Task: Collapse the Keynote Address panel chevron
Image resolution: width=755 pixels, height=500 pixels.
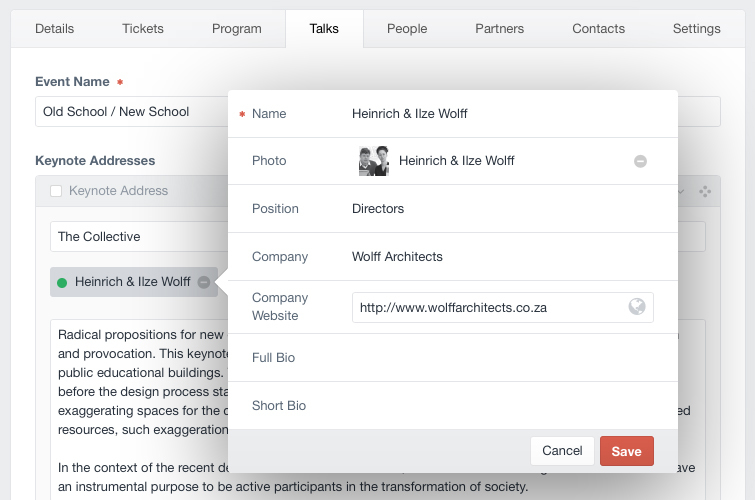Action: click(682, 191)
